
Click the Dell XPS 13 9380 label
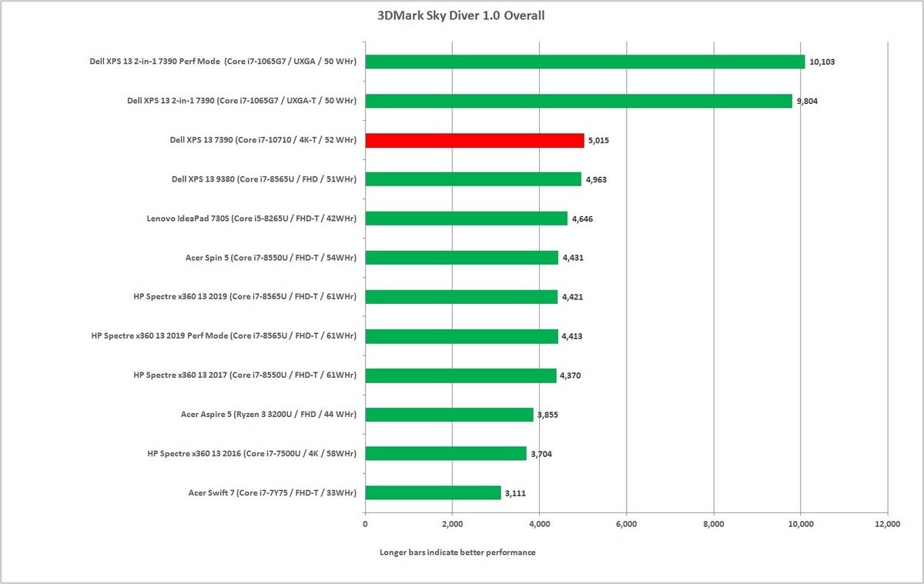[263, 179]
